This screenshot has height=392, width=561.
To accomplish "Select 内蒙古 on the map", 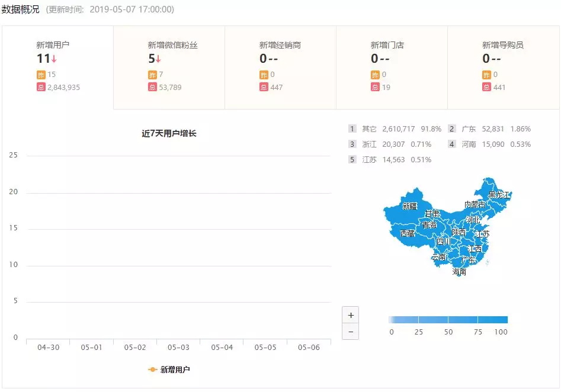I will point(475,204).
